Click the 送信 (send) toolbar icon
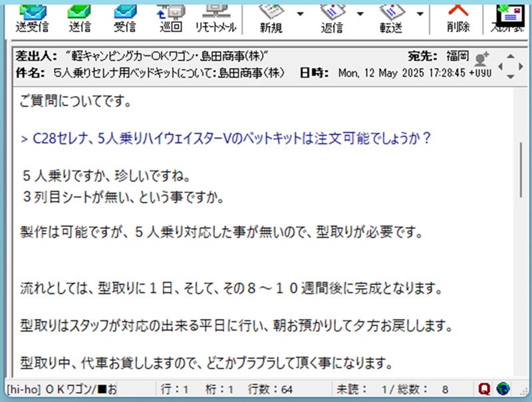The image size is (532, 402). tap(79, 17)
